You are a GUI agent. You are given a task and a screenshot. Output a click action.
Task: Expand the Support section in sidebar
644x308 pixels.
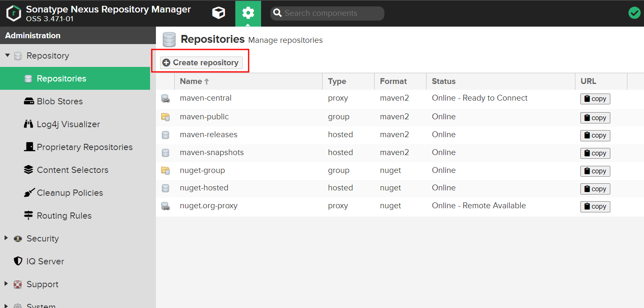[x=6, y=283]
